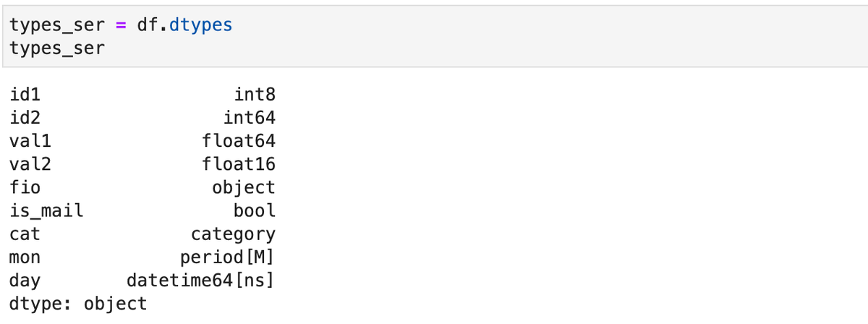The image size is (868, 324).
Task: Click the val2 row label
Action: pyautogui.click(x=31, y=164)
